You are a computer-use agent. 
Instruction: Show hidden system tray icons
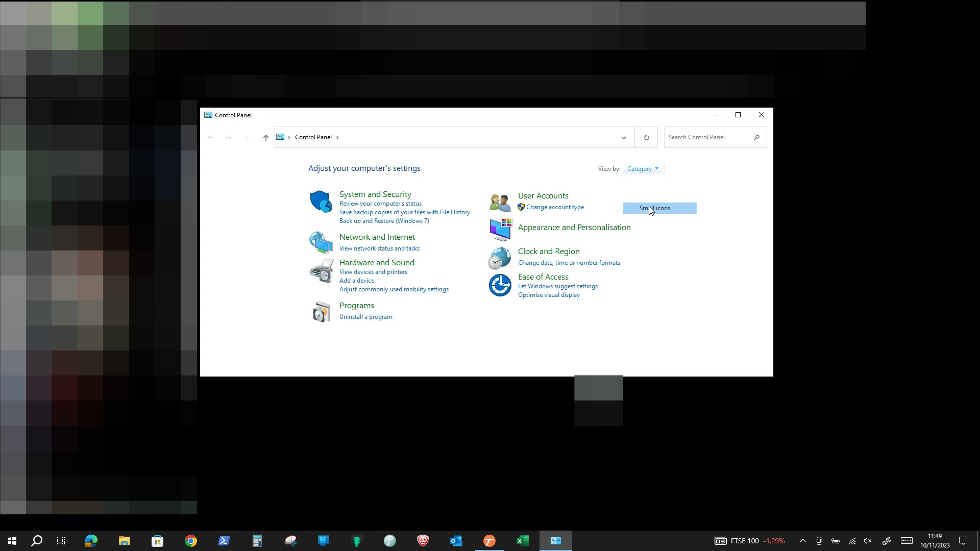click(802, 541)
